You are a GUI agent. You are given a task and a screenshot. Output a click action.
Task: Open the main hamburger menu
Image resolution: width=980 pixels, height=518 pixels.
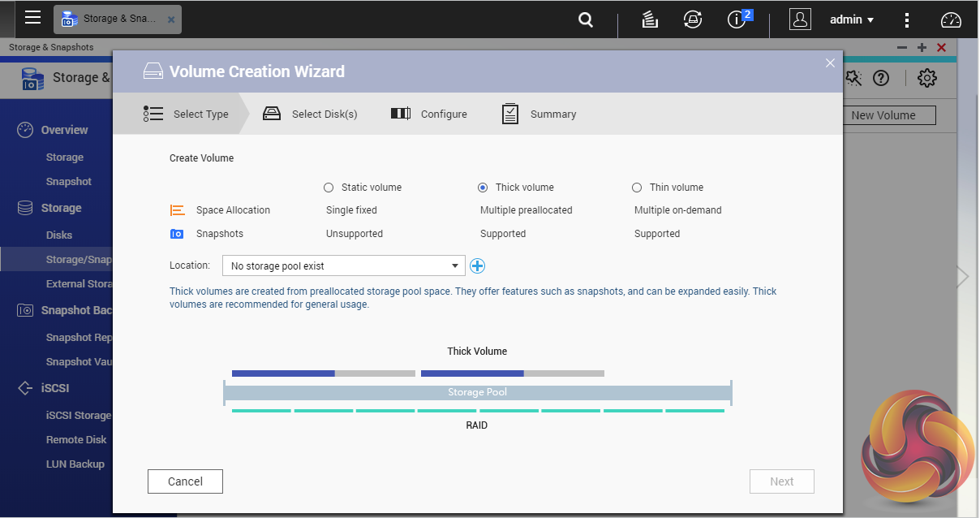pyautogui.click(x=32, y=18)
